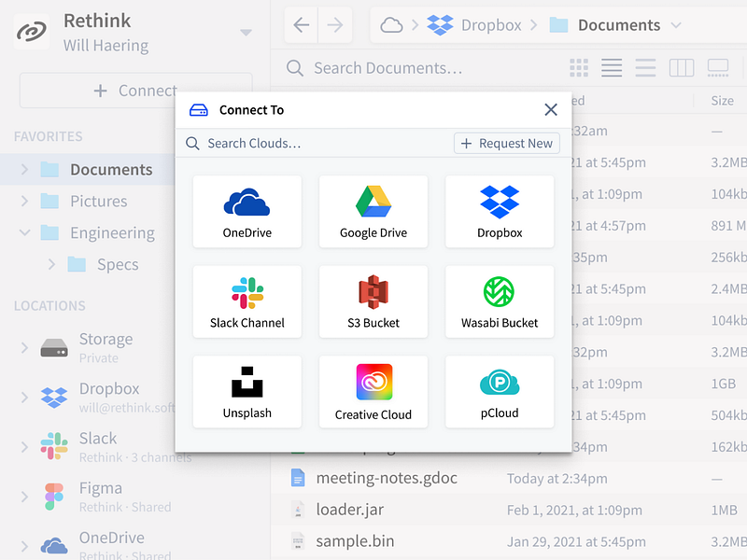Screen dimensions: 747x560
Task: Switch to spaced list view
Action: coord(645,68)
